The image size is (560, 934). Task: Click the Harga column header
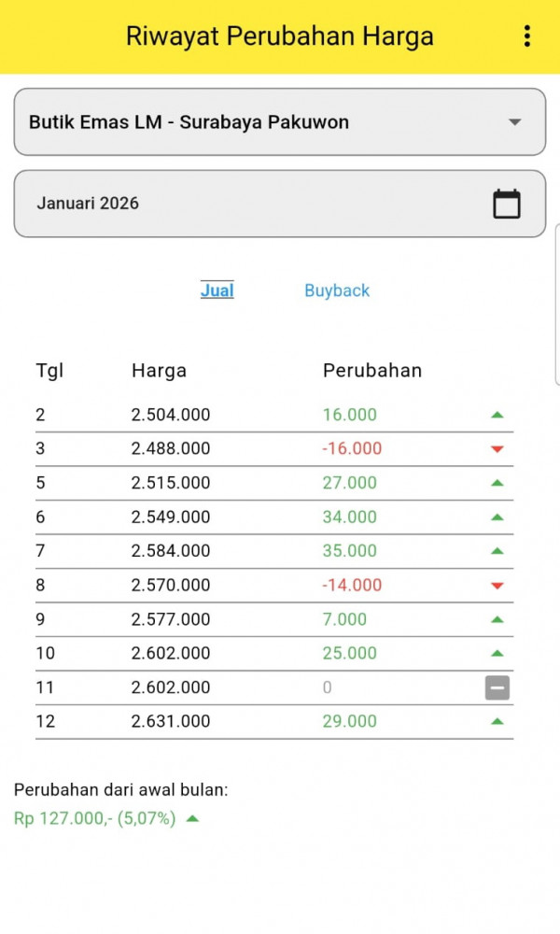[x=159, y=371]
